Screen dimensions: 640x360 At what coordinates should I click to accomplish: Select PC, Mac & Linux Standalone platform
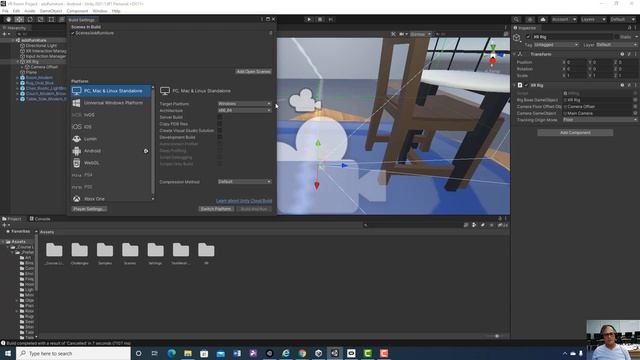point(111,91)
